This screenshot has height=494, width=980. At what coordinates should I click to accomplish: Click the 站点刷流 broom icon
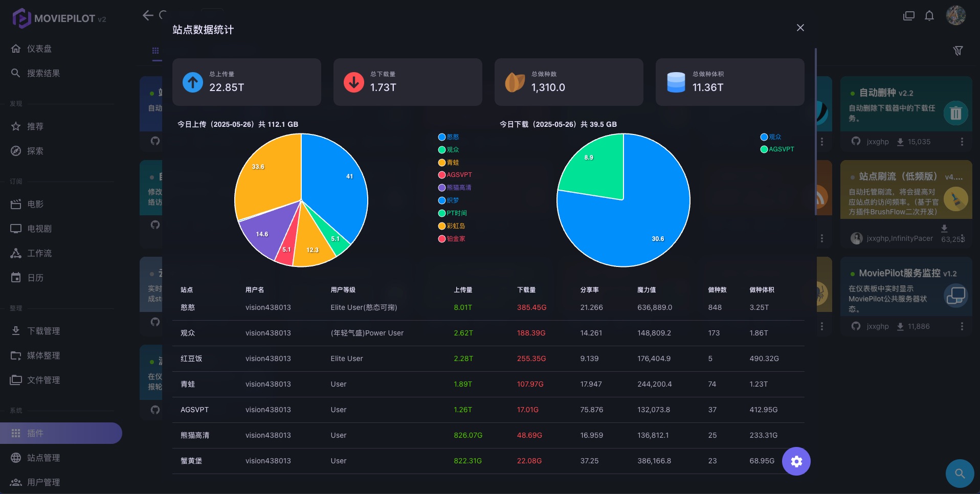click(x=956, y=199)
